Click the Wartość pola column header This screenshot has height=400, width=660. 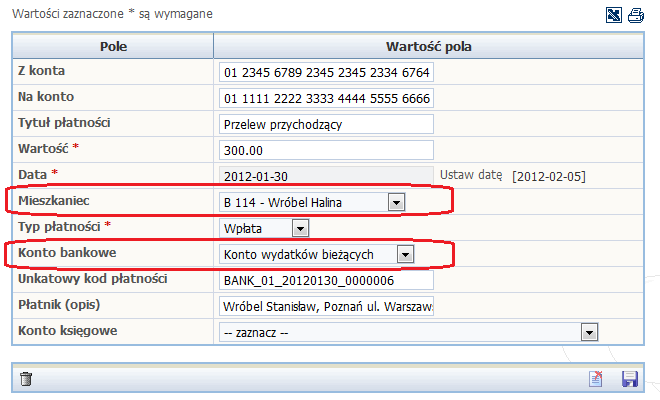point(428,46)
